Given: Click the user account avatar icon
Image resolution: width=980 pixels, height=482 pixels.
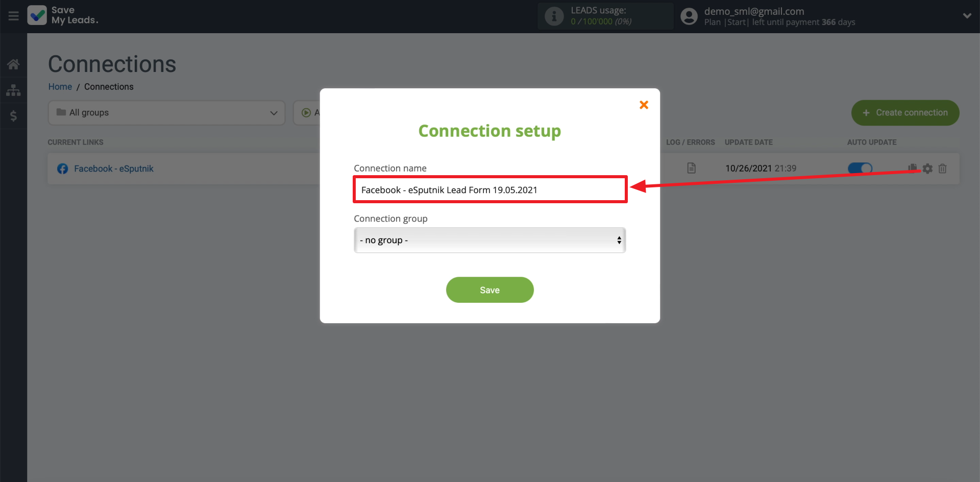Looking at the screenshot, I should pos(689,16).
